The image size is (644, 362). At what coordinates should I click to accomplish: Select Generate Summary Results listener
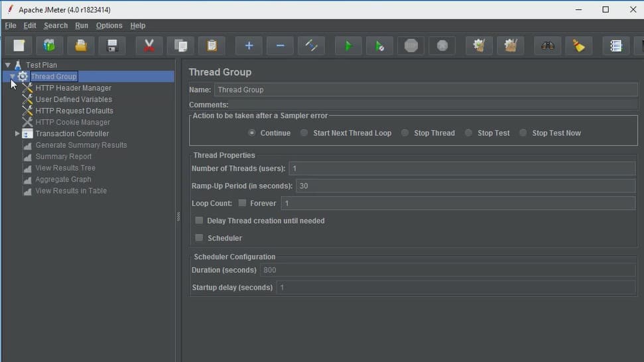pos(81,145)
